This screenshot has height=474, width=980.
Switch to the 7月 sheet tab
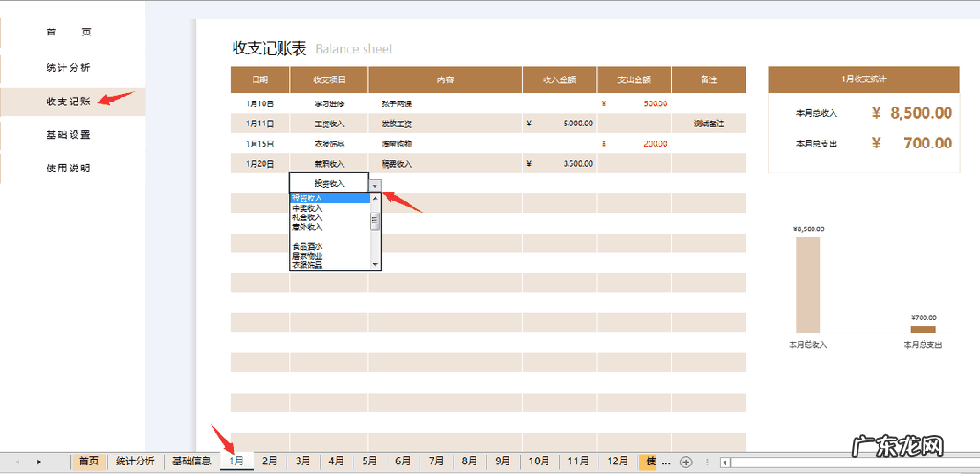pos(436,462)
